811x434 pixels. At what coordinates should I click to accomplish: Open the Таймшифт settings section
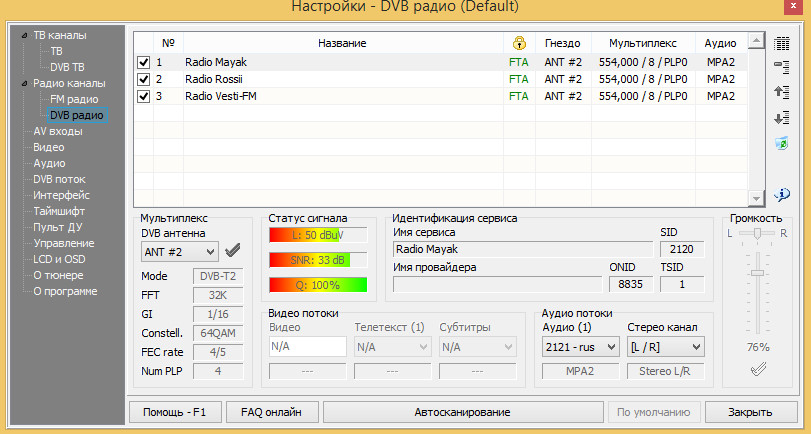tap(59, 211)
